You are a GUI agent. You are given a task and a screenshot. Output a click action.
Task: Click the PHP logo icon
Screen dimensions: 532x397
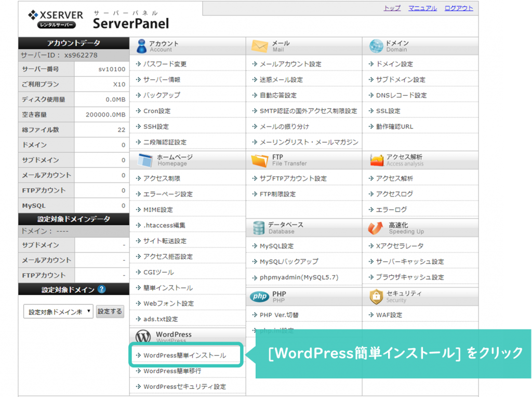coord(260,297)
